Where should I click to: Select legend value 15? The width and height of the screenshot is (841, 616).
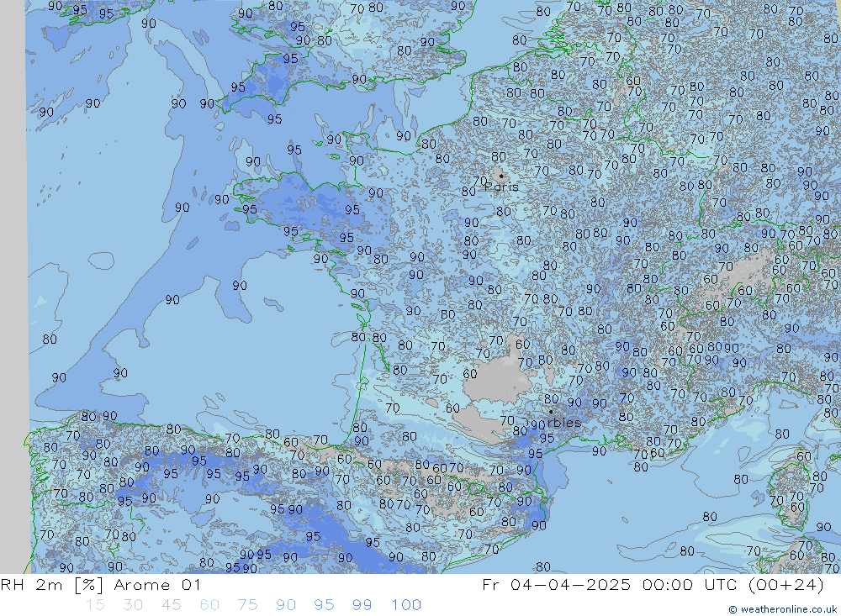point(95,605)
